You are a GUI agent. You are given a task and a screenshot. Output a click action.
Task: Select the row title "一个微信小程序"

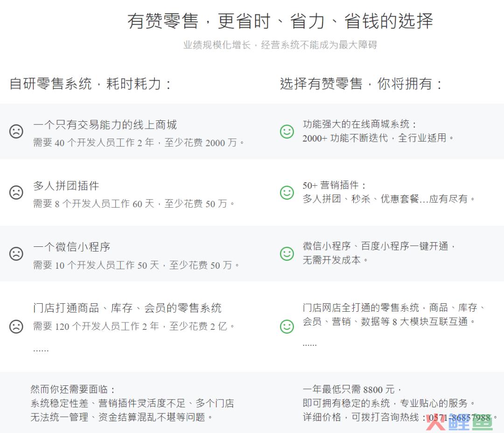pos(72,246)
